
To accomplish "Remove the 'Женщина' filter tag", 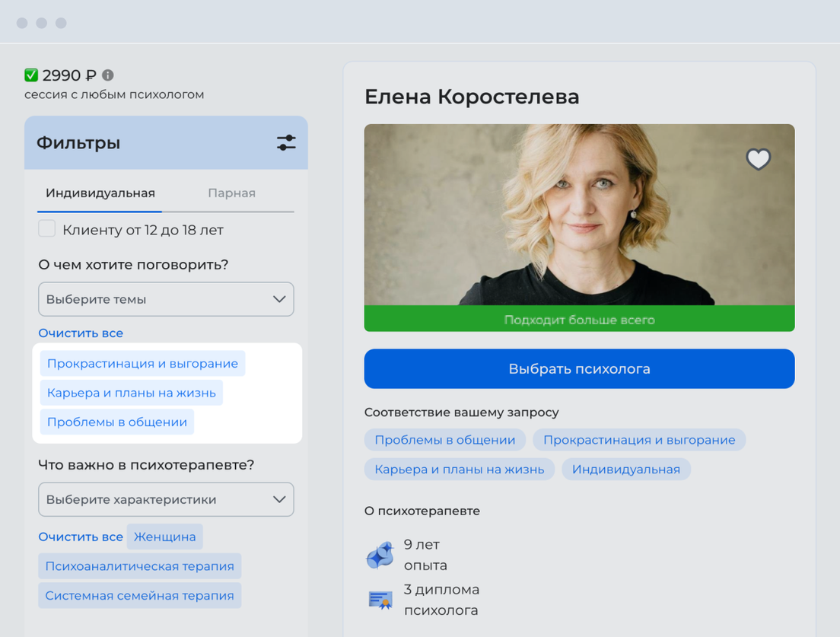I will pos(164,537).
